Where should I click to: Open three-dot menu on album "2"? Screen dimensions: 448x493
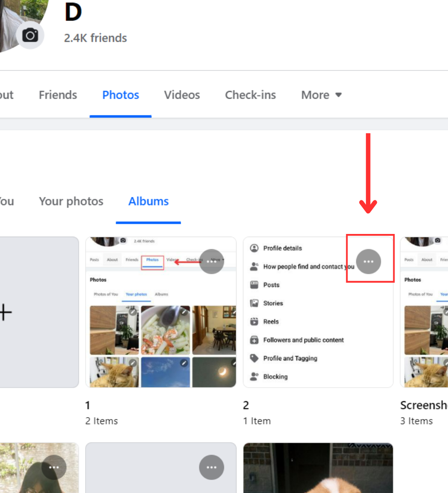(368, 261)
